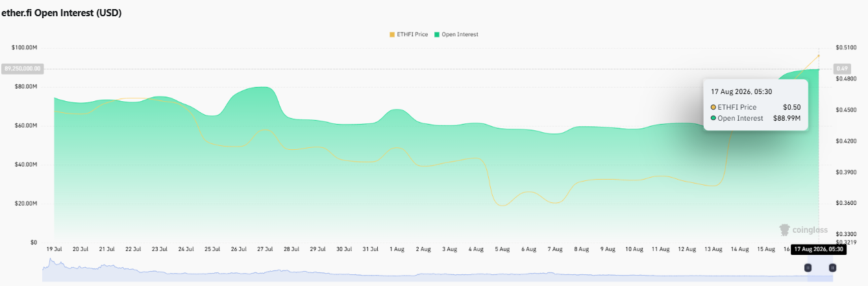Click the $0.3600 label on right axis

pos(847,203)
